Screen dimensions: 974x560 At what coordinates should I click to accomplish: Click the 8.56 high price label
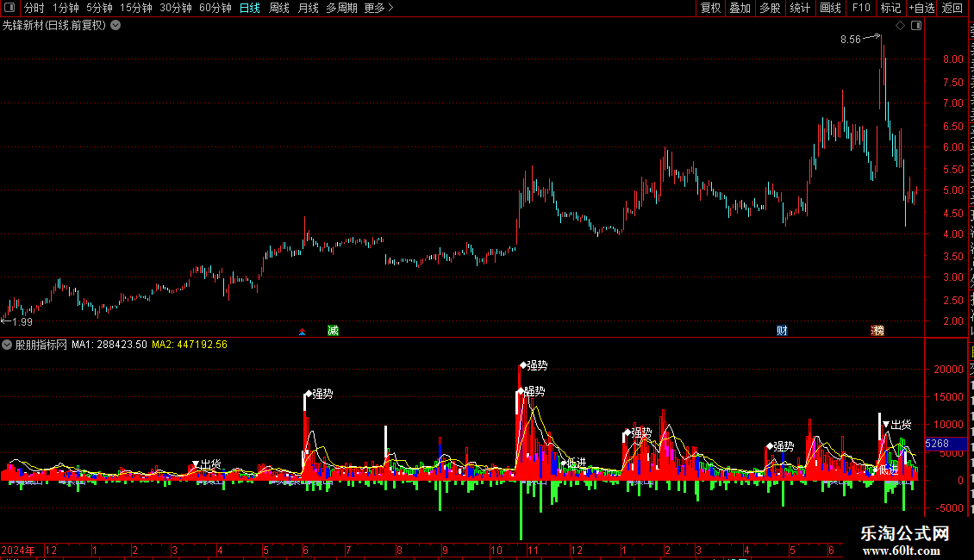click(x=851, y=39)
